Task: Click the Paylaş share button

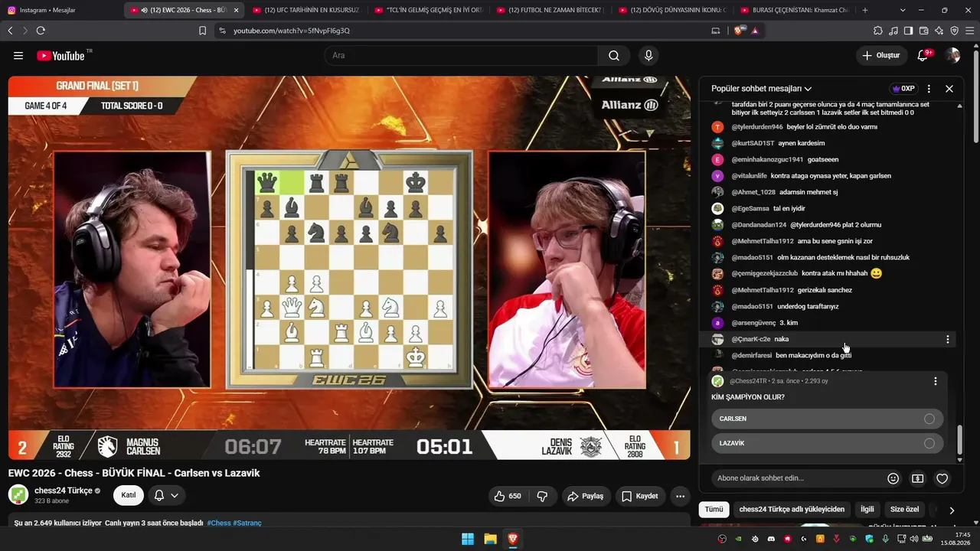Action: pyautogui.click(x=585, y=496)
